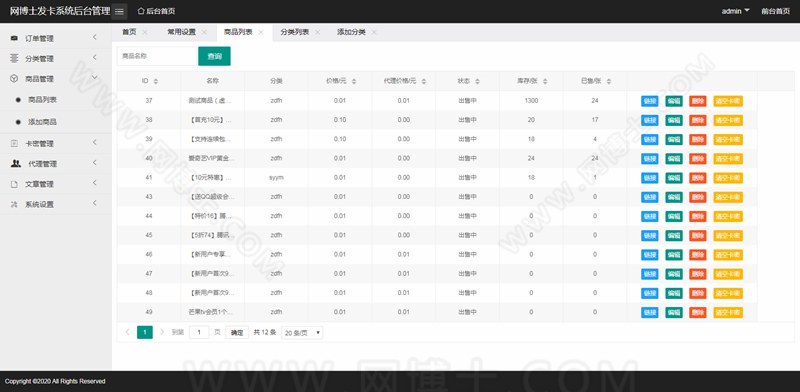The height and width of the screenshot is (392, 800).
Task: Sort by 库存/张 column arrows
Action: point(545,81)
